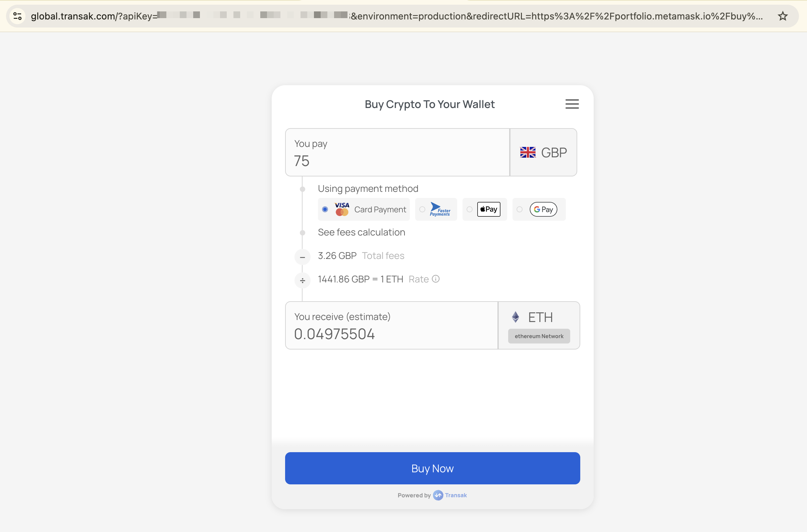Select the Apple Pay radio button
This screenshot has width=807, height=532.
[x=469, y=209]
